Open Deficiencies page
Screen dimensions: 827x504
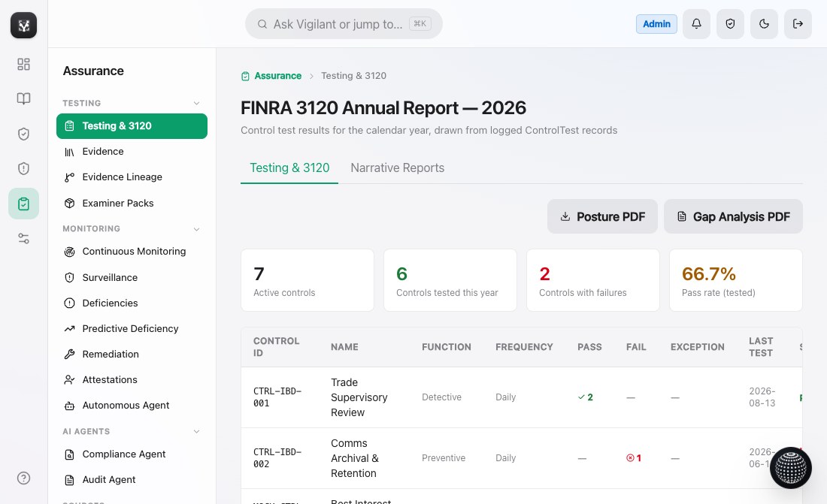point(132,303)
